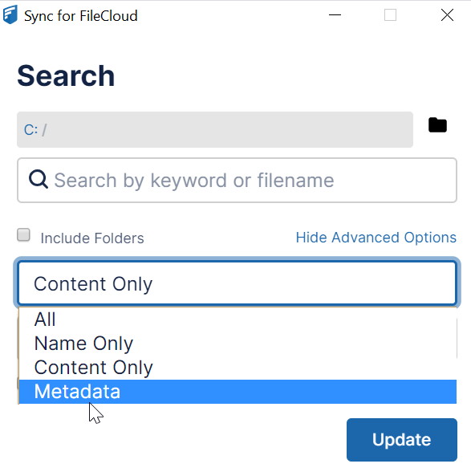
Task: Minimize the Sync for FileCloud window
Action: tap(335, 14)
